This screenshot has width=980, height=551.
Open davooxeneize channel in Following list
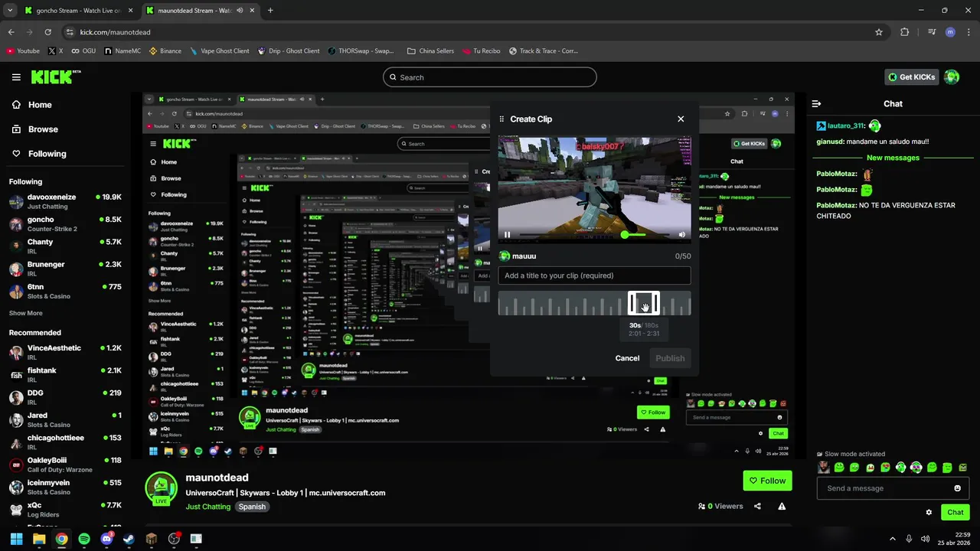tap(65, 201)
